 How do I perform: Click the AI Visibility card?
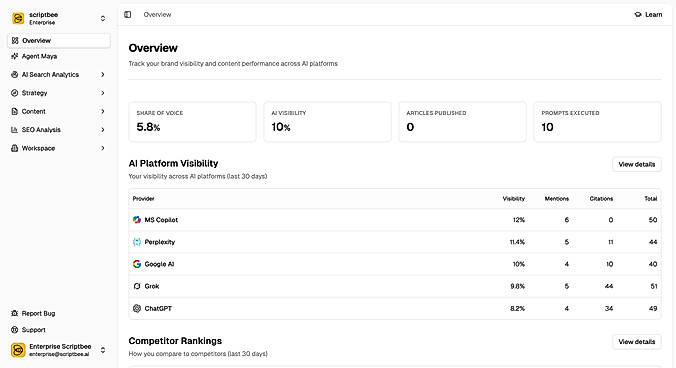pos(328,122)
